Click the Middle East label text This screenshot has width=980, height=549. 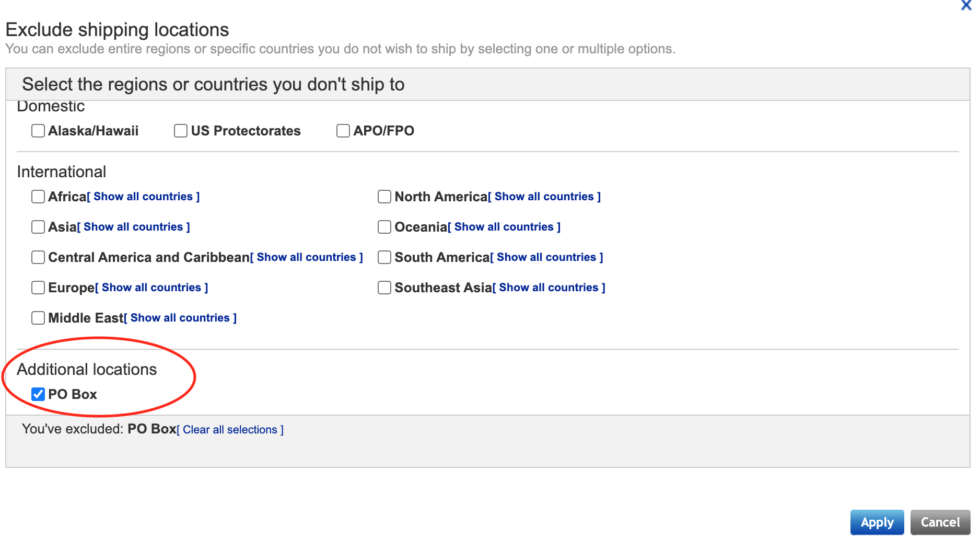click(x=86, y=318)
